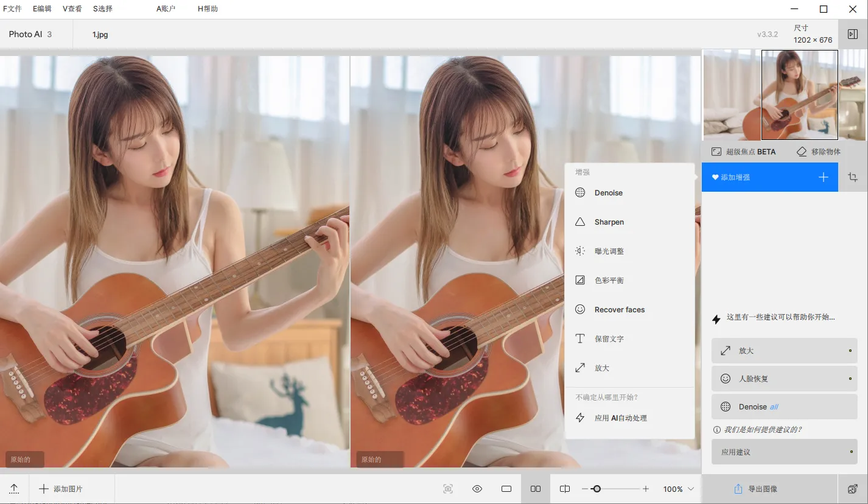The height and width of the screenshot is (504, 868).
Task: Click the 应用建议 button
Action: (785, 452)
